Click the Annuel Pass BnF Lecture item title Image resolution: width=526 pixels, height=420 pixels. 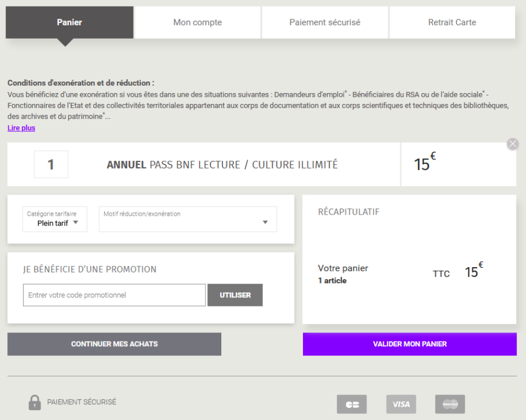click(x=222, y=164)
